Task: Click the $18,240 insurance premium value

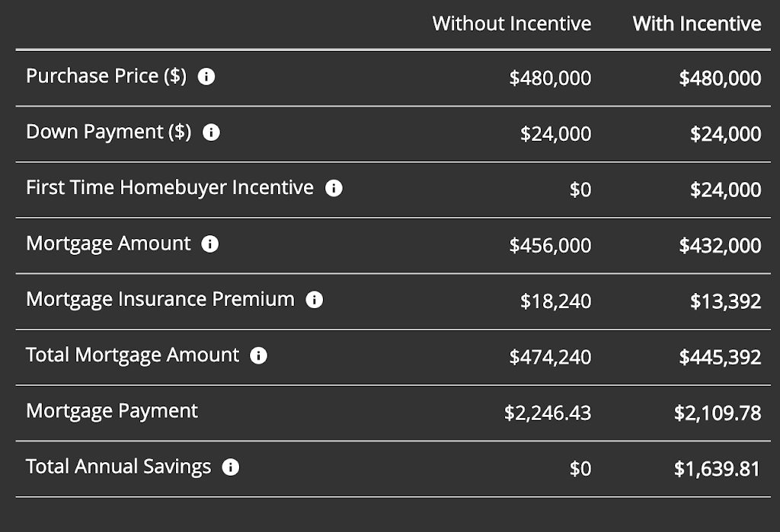Action: click(555, 301)
